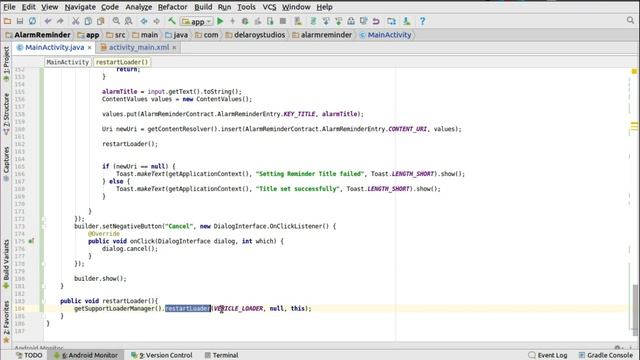
Task: Open the AVD Manager icon
Action: 298,21
